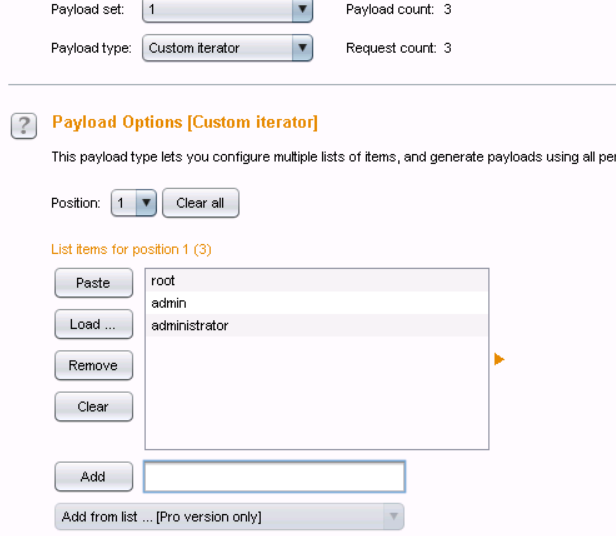Screen dimensions: 616x536
Task: Open the Position number dropdown
Action: pos(134,203)
